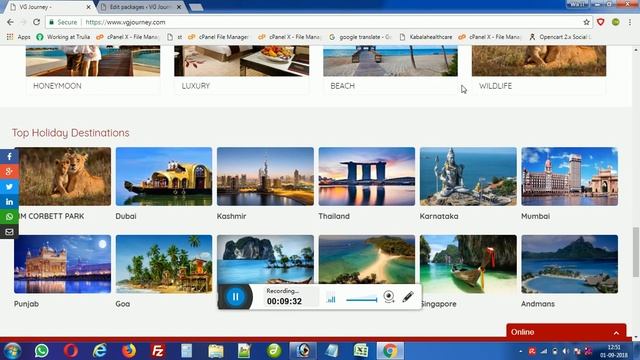The height and width of the screenshot is (360, 640).
Task: Open the Andmans destination thumbnail
Action: pyautogui.click(x=569, y=264)
